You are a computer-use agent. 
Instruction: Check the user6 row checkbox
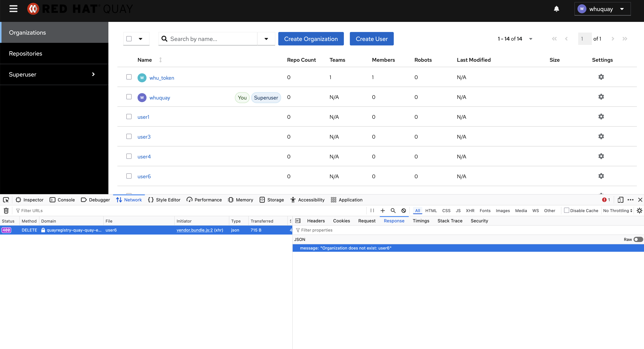point(129,176)
